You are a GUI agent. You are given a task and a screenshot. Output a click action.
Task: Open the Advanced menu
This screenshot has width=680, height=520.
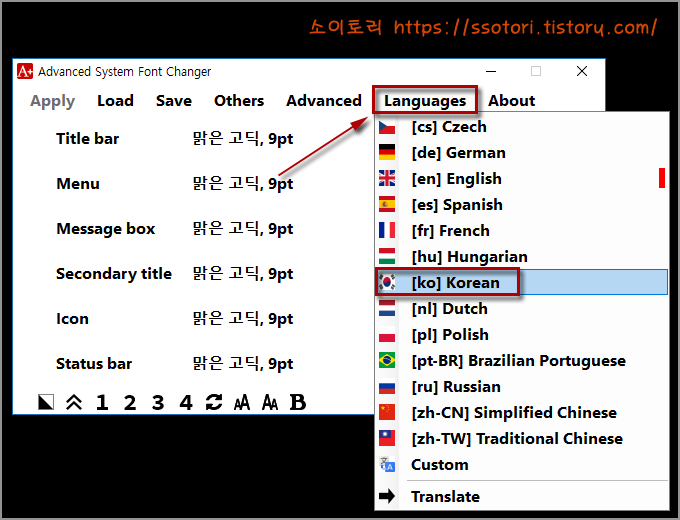point(324,101)
